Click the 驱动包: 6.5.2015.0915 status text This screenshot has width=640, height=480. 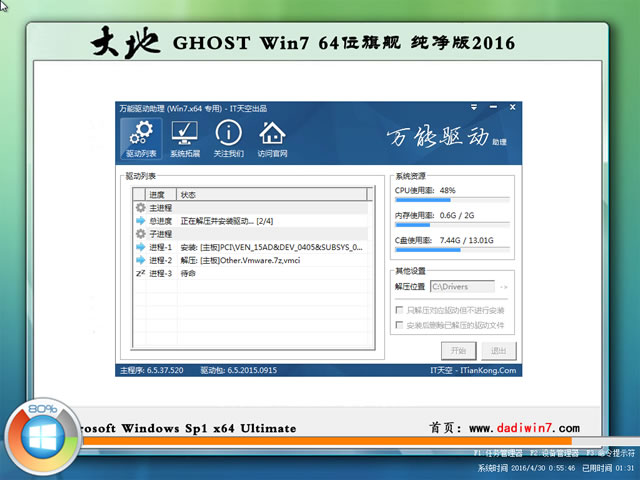pos(238,370)
